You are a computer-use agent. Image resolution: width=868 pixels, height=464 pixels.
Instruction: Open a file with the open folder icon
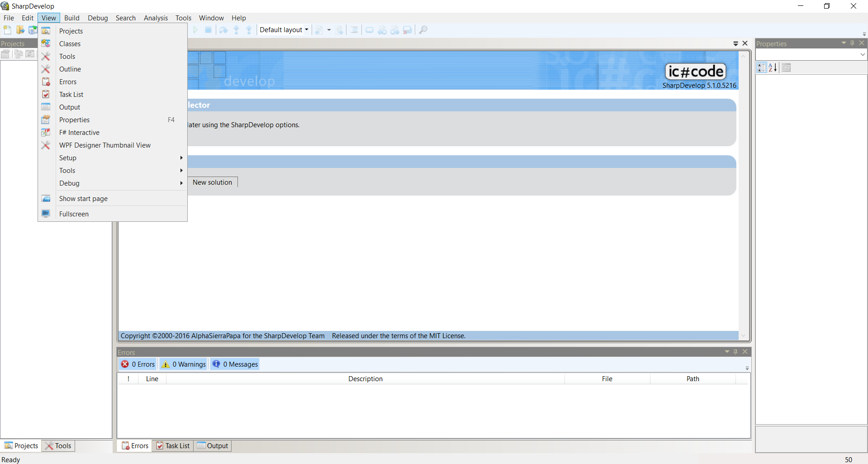(20, 30)
